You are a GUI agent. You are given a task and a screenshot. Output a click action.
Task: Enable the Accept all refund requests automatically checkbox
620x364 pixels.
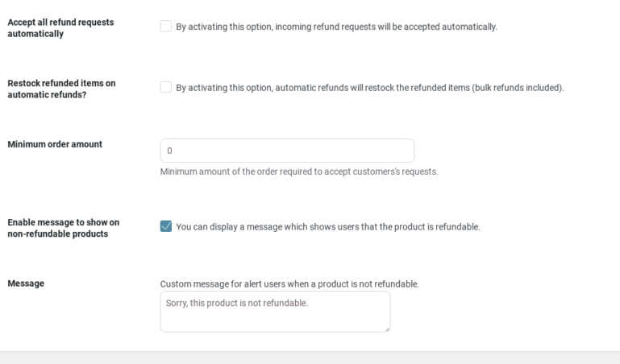[x=166, y=26]
